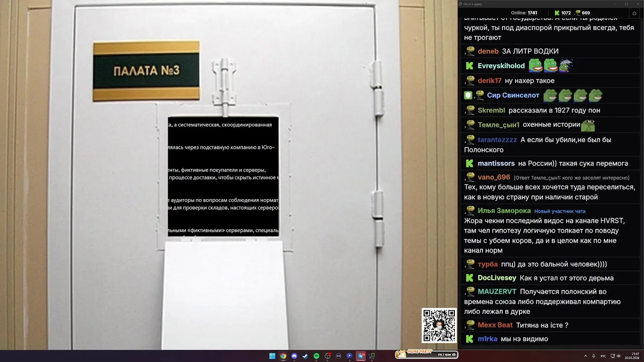644x362 pixels.
Task: Click the message мы нэ видимо
Action: click(x=524, y=339)
